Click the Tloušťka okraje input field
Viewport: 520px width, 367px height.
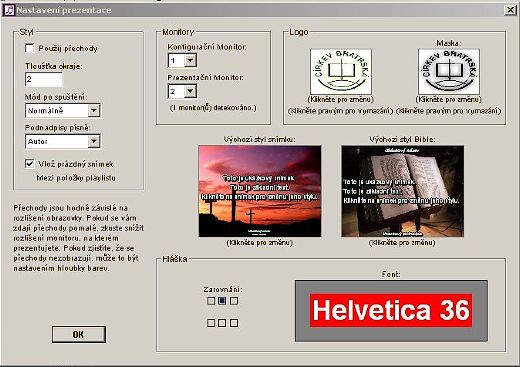44,79
